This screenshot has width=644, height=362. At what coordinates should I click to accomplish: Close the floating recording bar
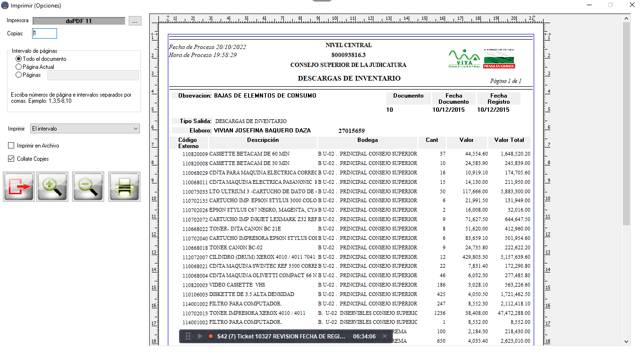(385, 336)
